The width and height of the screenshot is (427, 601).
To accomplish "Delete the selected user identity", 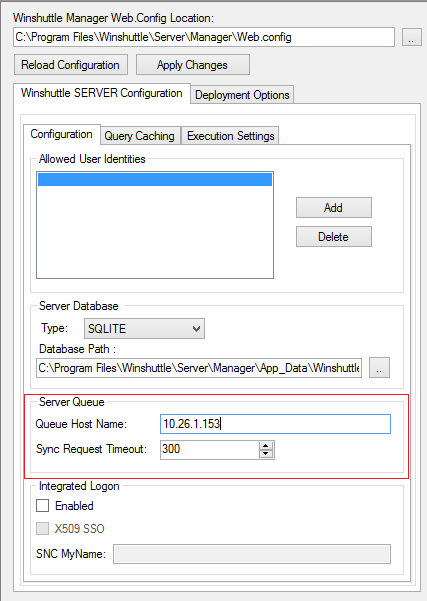I will click(333, 236).
